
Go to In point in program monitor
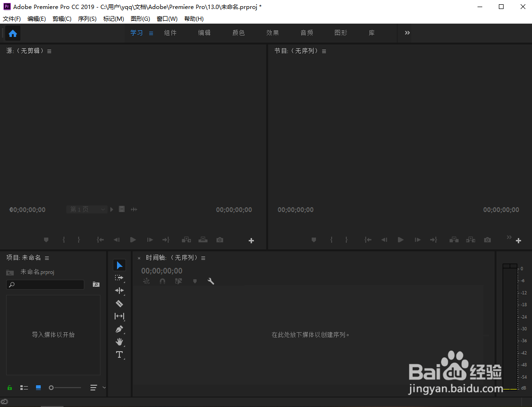click(368, 240)
